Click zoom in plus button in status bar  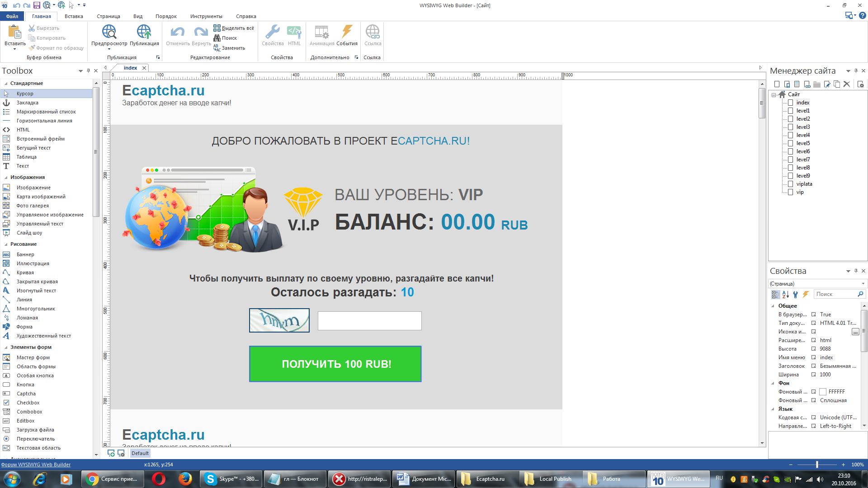point(843,465)
